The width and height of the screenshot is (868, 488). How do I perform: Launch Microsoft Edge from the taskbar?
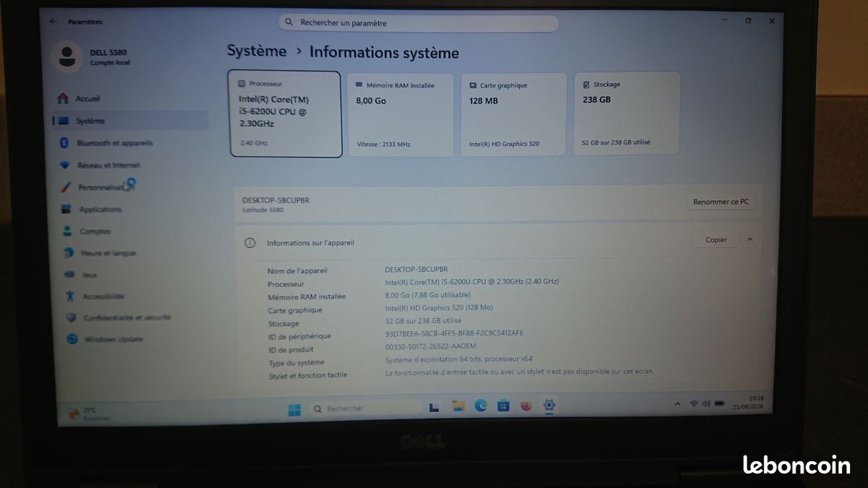click(x=480, y=406)
